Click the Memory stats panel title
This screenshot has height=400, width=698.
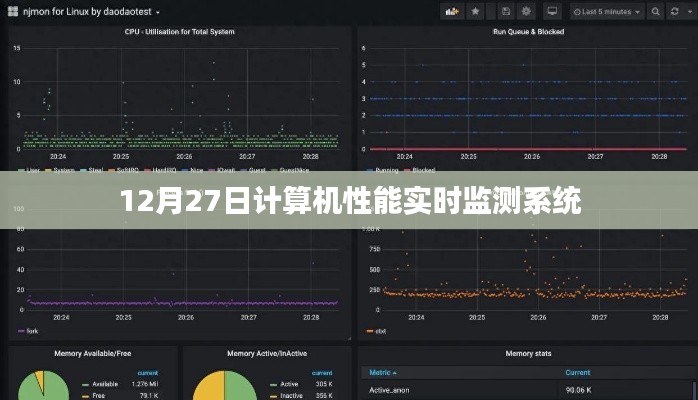point(526,354)
